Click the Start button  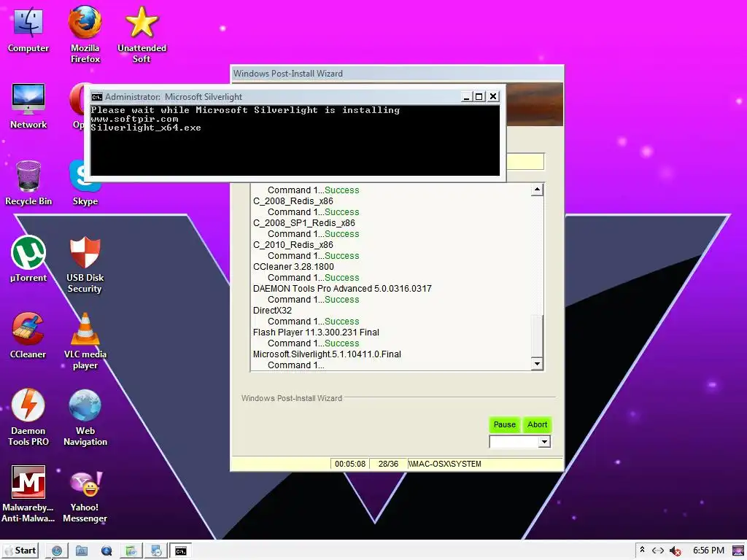(x=20, y=551)
